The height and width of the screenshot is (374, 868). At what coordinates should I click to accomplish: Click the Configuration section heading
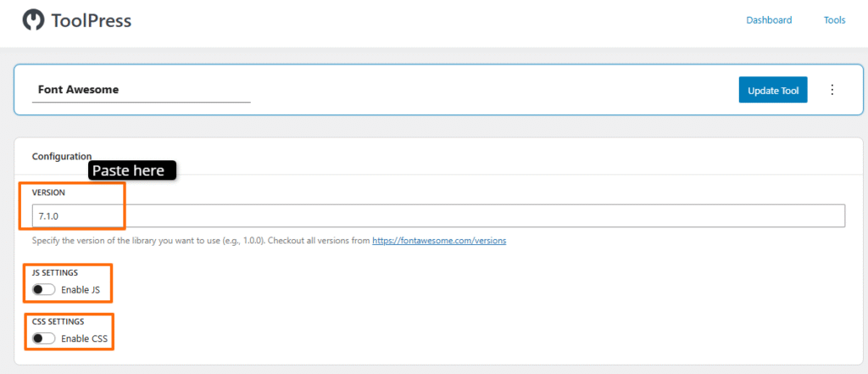tap(61, 156)
